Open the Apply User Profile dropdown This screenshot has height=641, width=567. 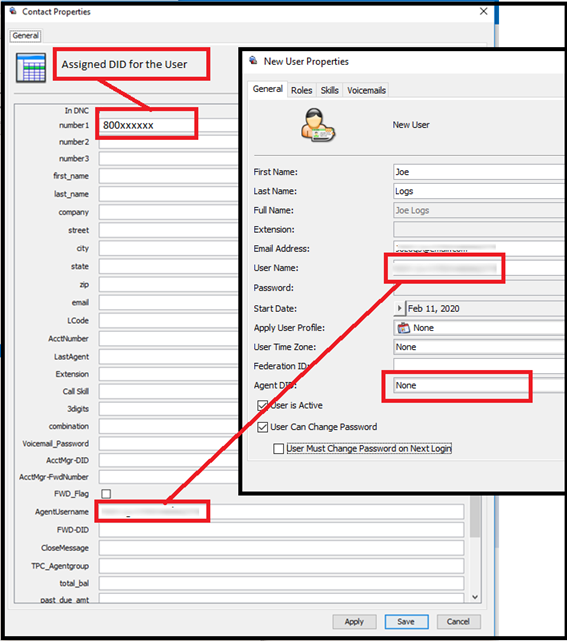coord(479,328)
